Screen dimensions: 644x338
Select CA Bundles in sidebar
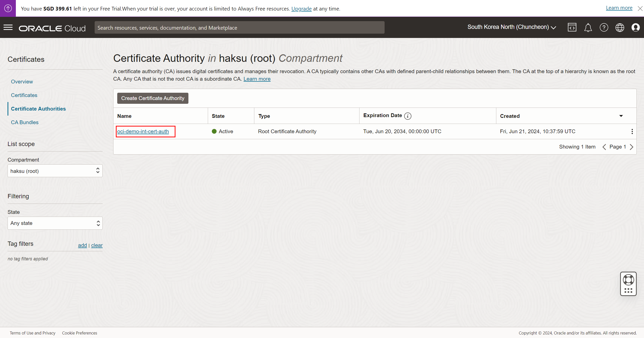pos(25,122)
